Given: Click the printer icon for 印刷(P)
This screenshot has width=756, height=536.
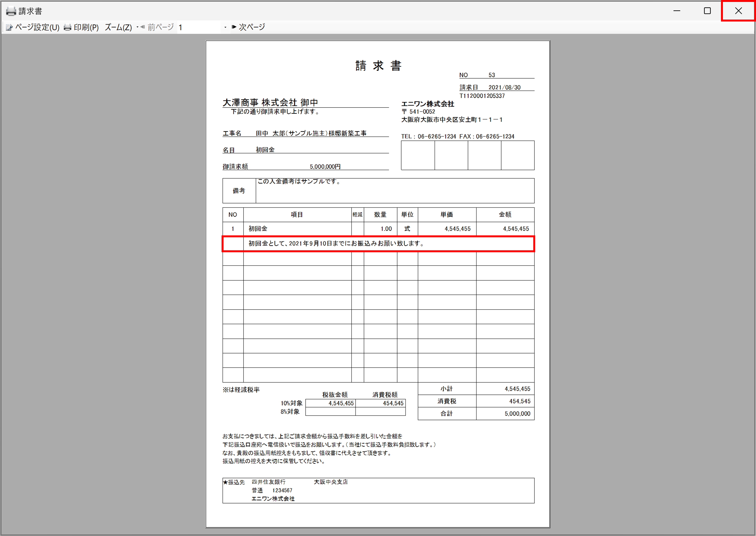Looking at the screenshot, I should (x=68, y=27).
